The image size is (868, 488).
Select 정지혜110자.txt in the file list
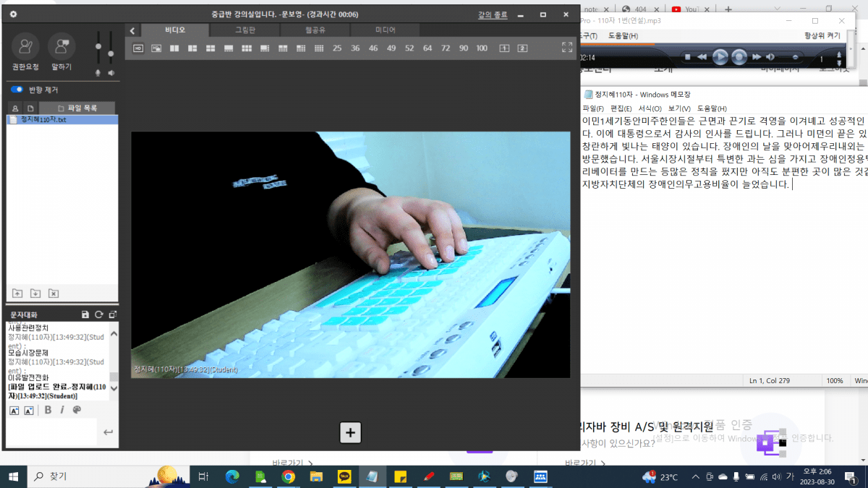point(43,120)
